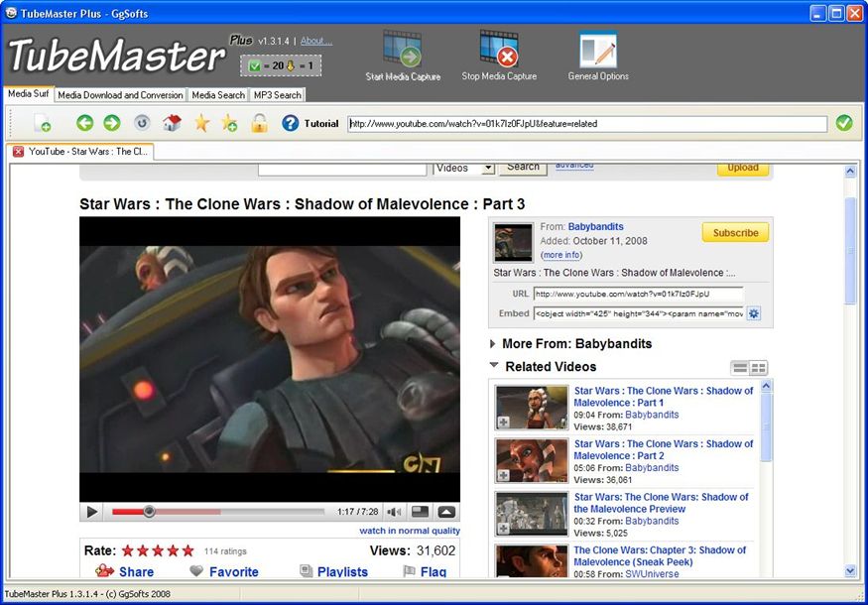Image resolution: width=868 pixels, height=605 pixels.
Task: Click the YouTube Search button
Action: click(523, 168)
